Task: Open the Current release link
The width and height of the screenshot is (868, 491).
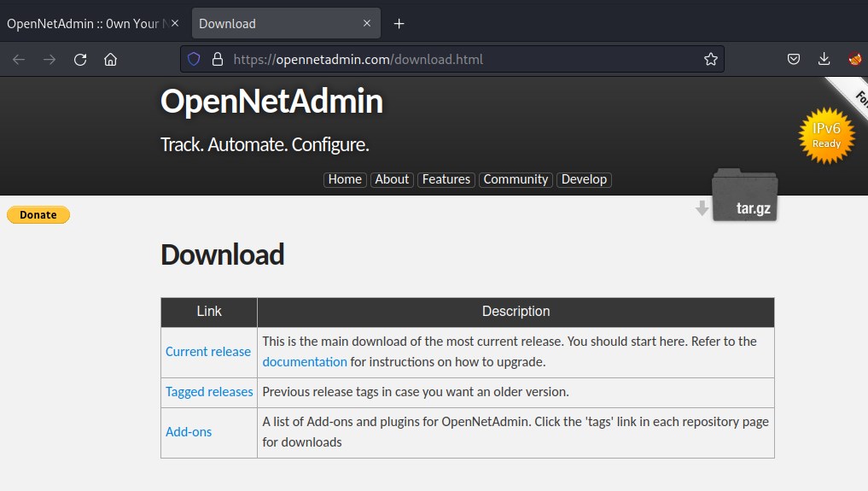Action: [208, 352]
